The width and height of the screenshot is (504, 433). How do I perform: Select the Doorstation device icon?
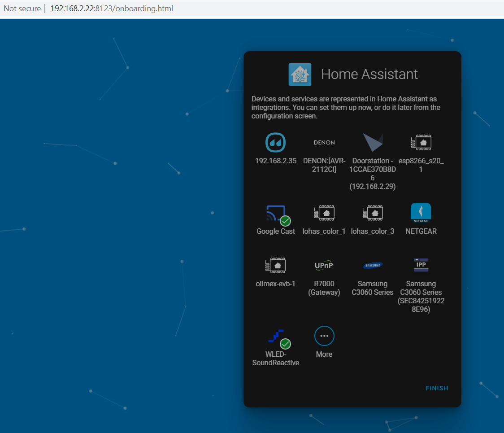pyautogui.click(x=373, y=142)
